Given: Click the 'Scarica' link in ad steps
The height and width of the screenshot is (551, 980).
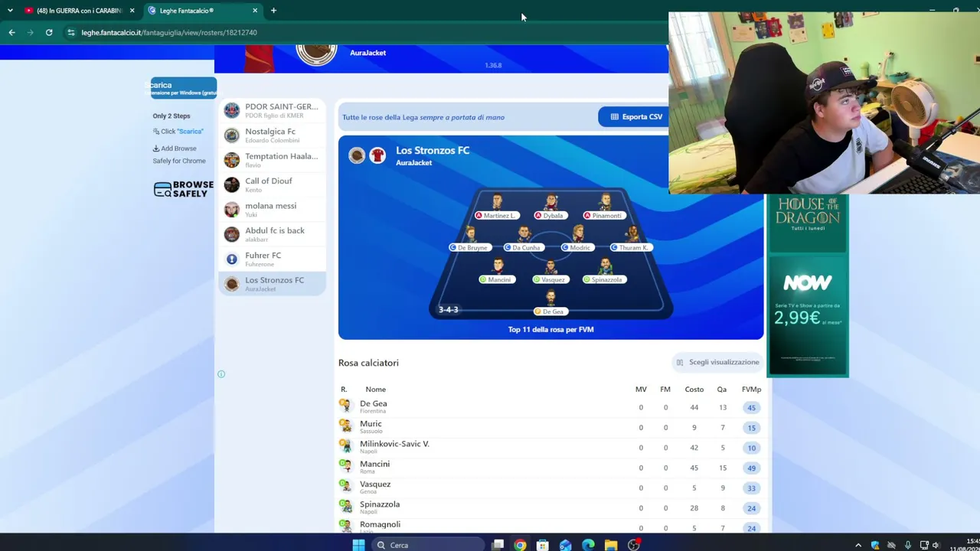Looking at the screenshot, I should [x=190, y=132].
